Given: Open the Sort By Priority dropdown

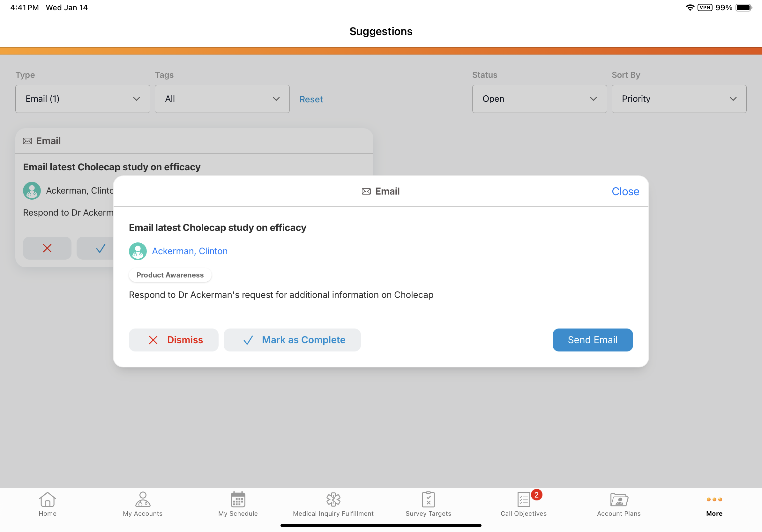Looking at the screenshot, I should (x=679, y=99).
